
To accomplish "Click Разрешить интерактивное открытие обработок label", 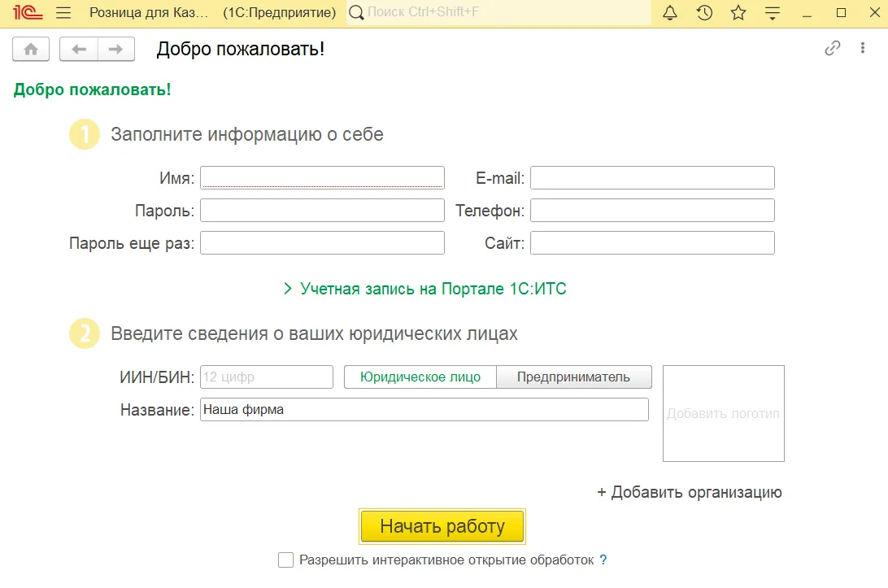I will 446,560.
